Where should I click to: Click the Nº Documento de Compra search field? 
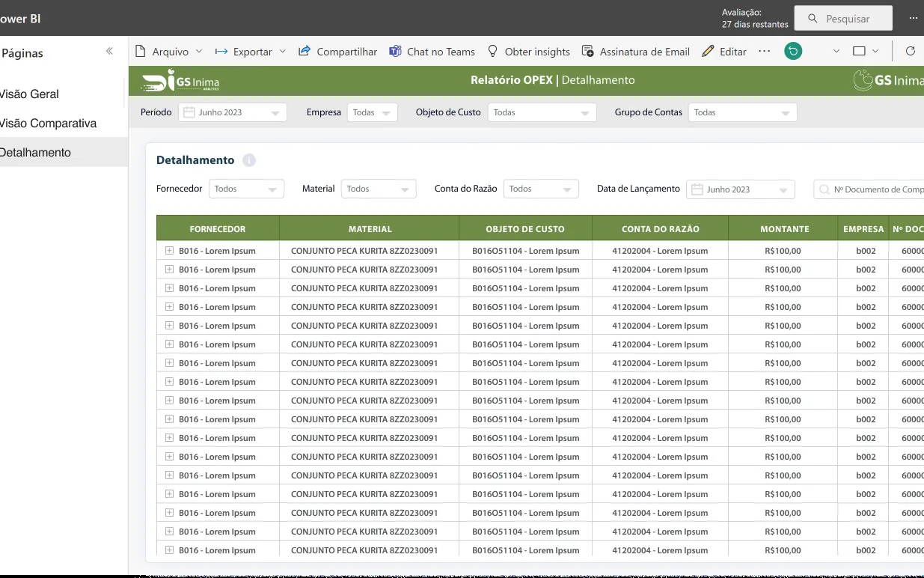tap(869, 189)
